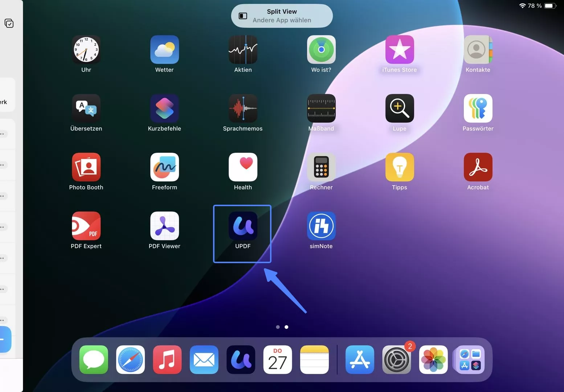This screenshot has height=392, width=564.
Task: Start the Sprachmemos app
Action: pyautogui.click(x=243, y=108)
